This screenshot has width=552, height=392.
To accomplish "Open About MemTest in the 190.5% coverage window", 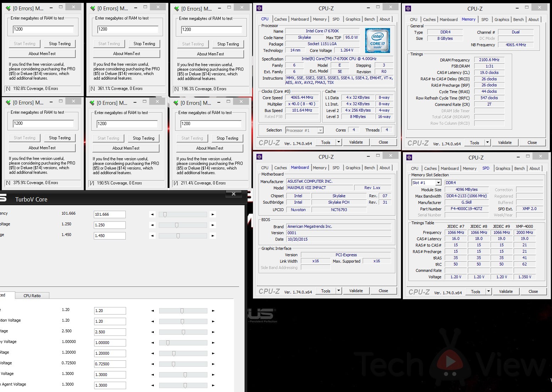I will 126,148.
